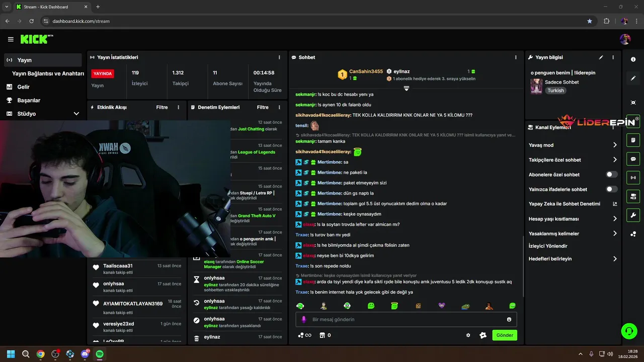Expand Takipçilere özel sohbet settings
644x362 pixels.
pos(615,160)
